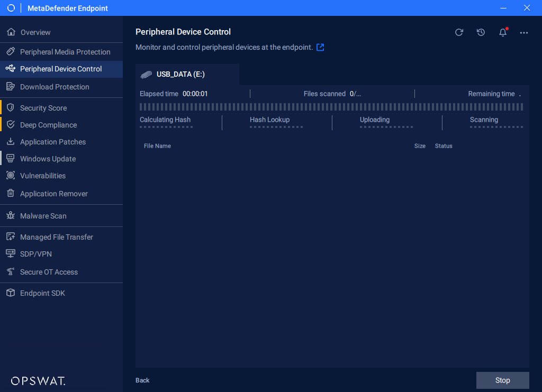This screenshot has width=542, height=392.
Task: Click the Files scanned count
Action: 355,94
